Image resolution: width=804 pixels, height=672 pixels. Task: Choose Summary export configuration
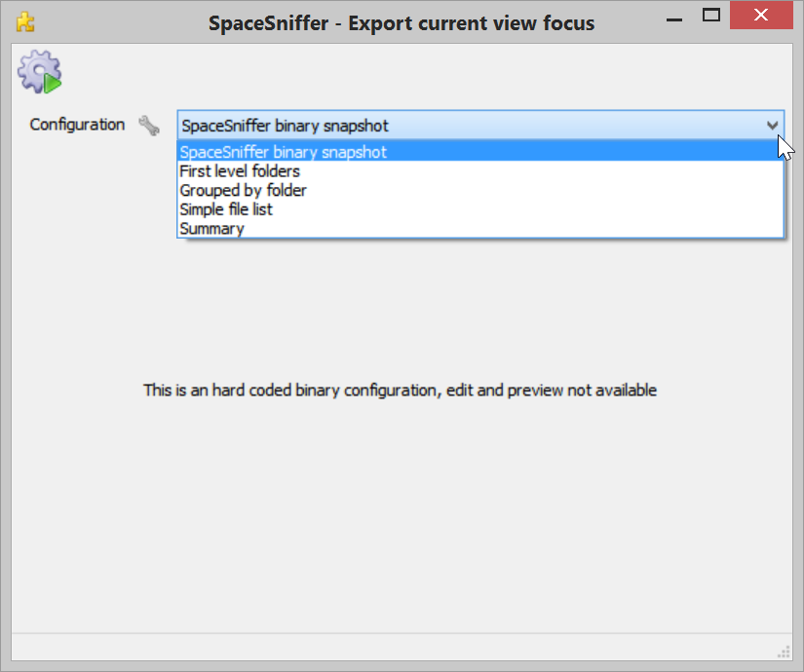[480, 228]
